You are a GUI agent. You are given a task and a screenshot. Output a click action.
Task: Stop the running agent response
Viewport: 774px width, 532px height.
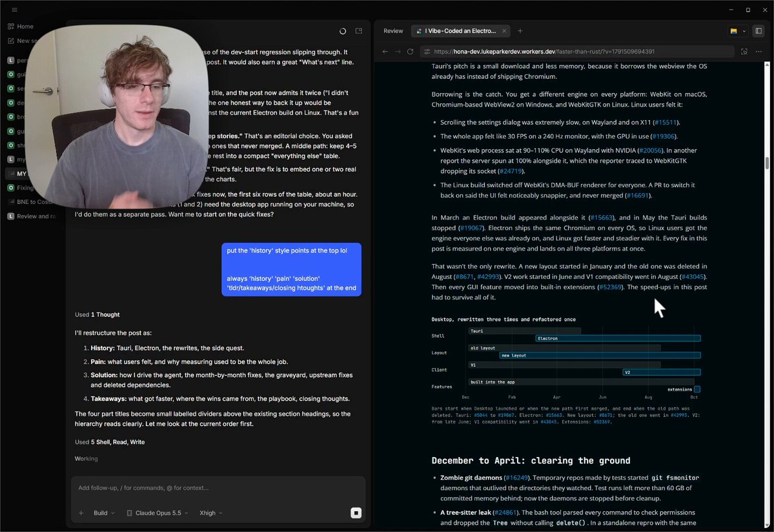[356, 513]
